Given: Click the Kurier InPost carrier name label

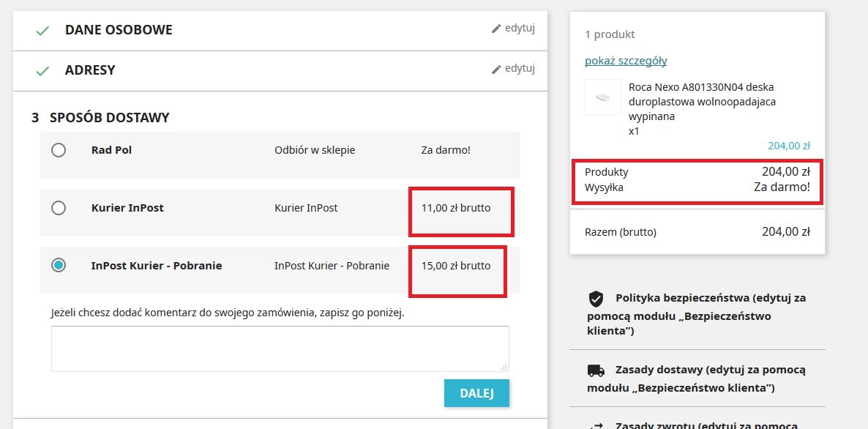Looking at the screenshot, I should [127, 208].
